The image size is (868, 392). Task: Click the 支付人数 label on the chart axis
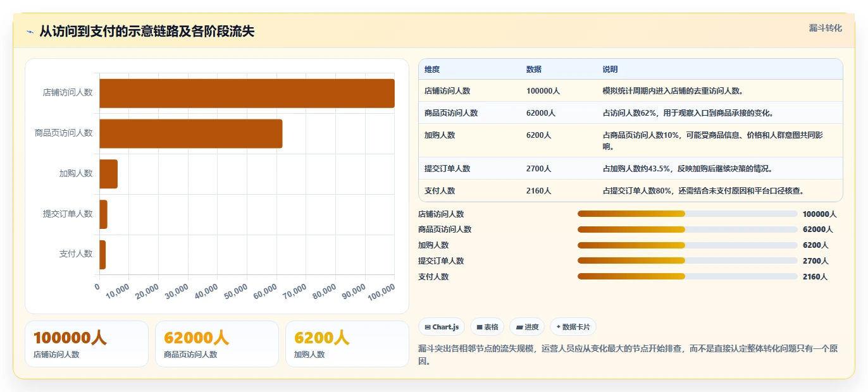76,254
